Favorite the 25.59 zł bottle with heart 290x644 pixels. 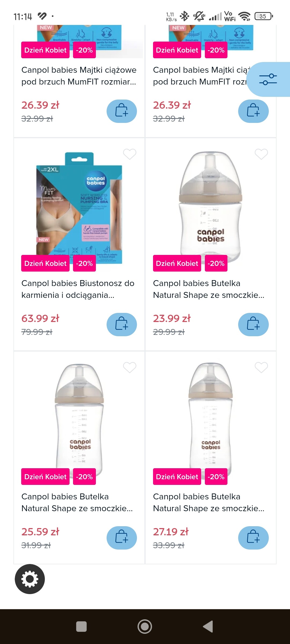(130, 367)
